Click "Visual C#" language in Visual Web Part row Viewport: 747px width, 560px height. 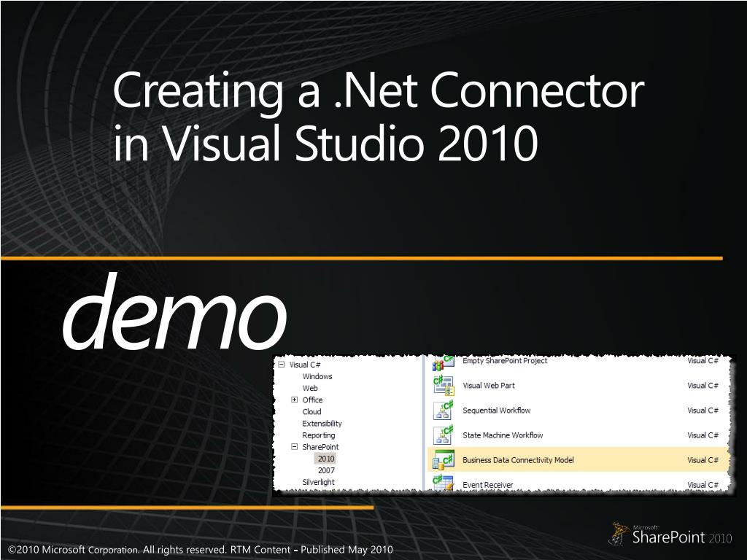(x=703, y=386)
